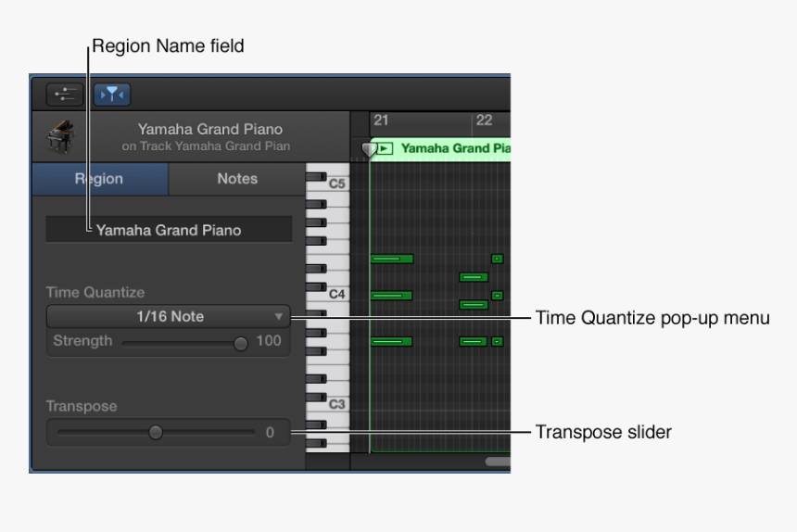The height and width of the screenshot is (532, 797).
Task: Click the Time Quantize label
Action: pyautogui.click(x=95, y=293)
